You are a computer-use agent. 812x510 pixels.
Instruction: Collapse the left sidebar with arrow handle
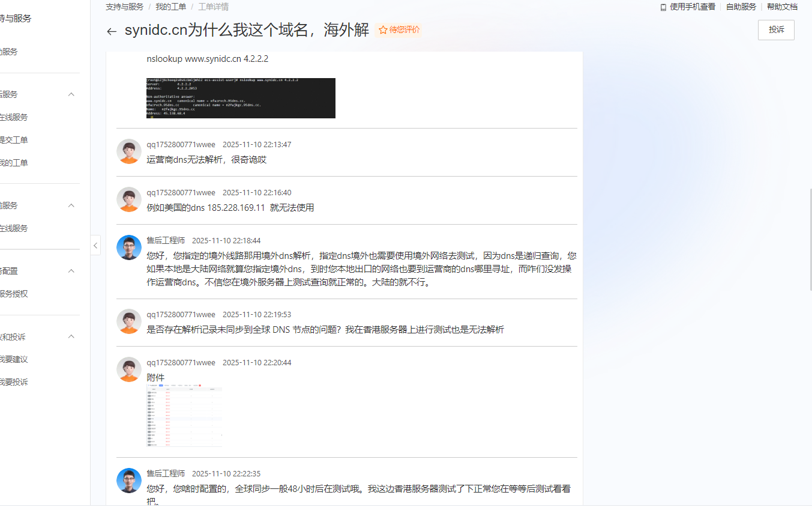[x=95, y=245]
